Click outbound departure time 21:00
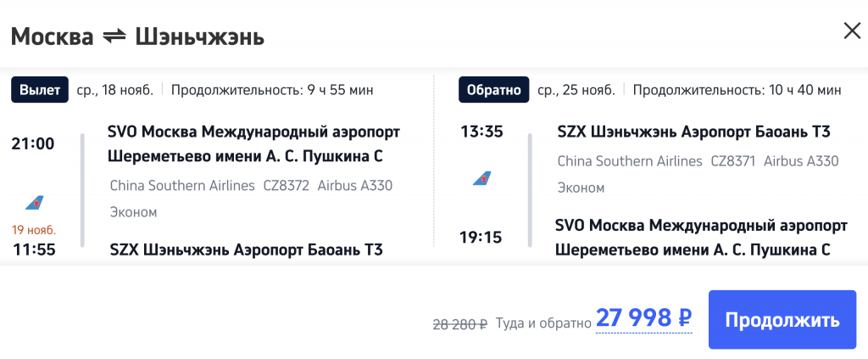Viewport: 868px width, 359px height. point(33,144)
